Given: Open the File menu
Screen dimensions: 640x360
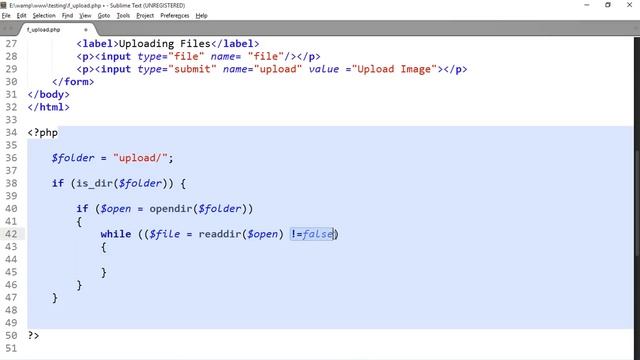Looking at the screenshot, I should (x=6, y=16).
